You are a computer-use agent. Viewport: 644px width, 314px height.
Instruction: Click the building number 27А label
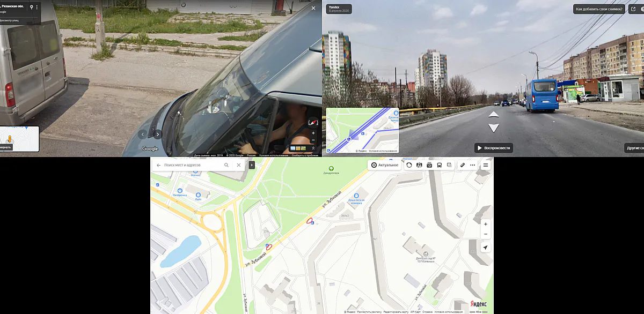(266, 232)
